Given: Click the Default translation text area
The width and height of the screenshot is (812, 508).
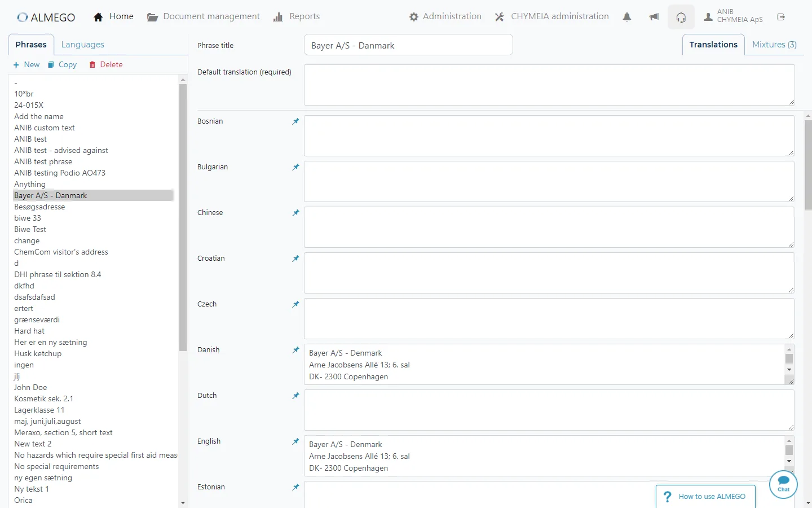Looking at the screenshot, I should coord(549,85).
